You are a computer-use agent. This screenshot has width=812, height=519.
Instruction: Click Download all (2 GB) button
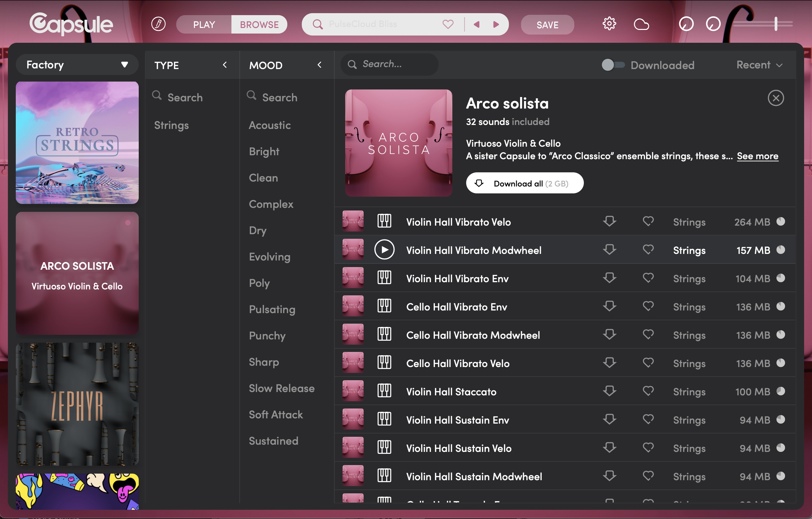click(524, 183)
